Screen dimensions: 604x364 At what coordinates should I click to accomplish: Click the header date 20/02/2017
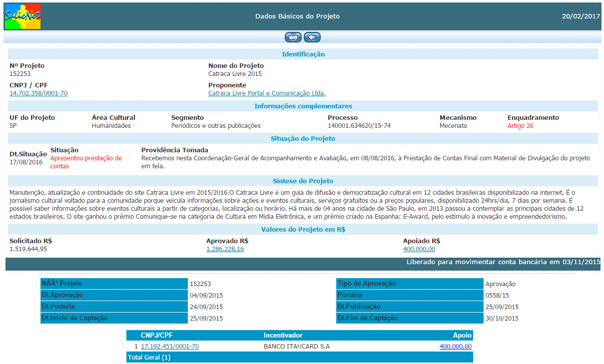[x=581, y=16]
